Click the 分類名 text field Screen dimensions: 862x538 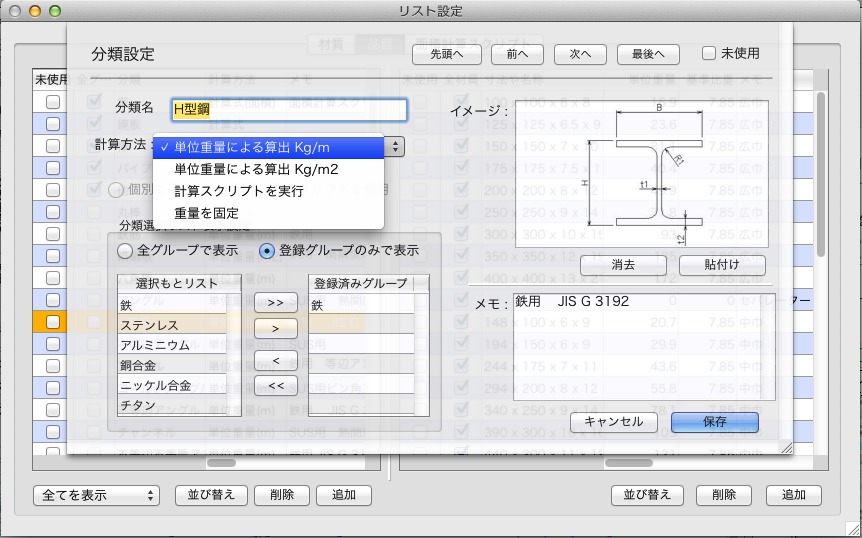click(289, 109)
